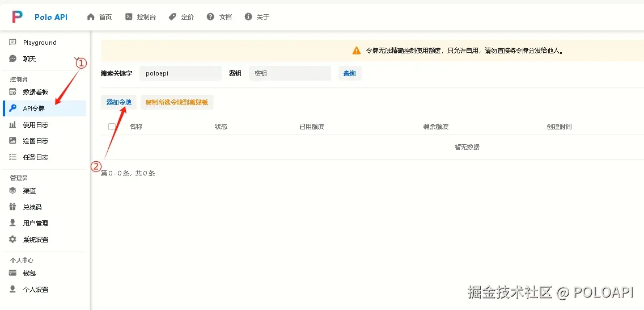Go to the 定价 page

[181, 17]
